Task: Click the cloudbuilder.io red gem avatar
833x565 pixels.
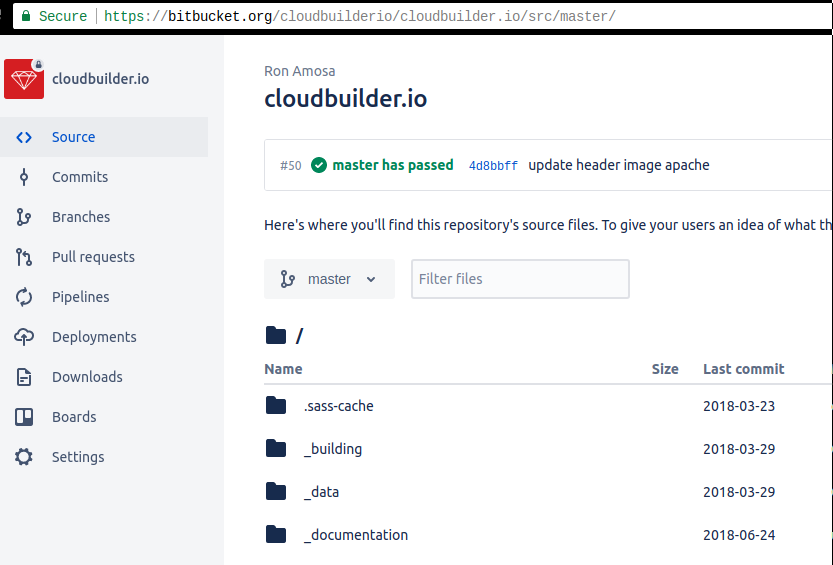Action: pos(24,79)
